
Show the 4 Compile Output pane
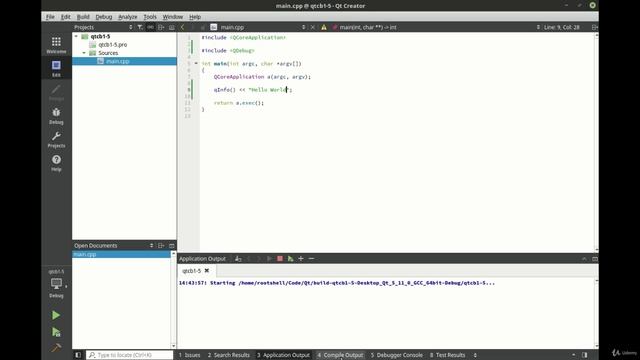(x=340, y=355)
